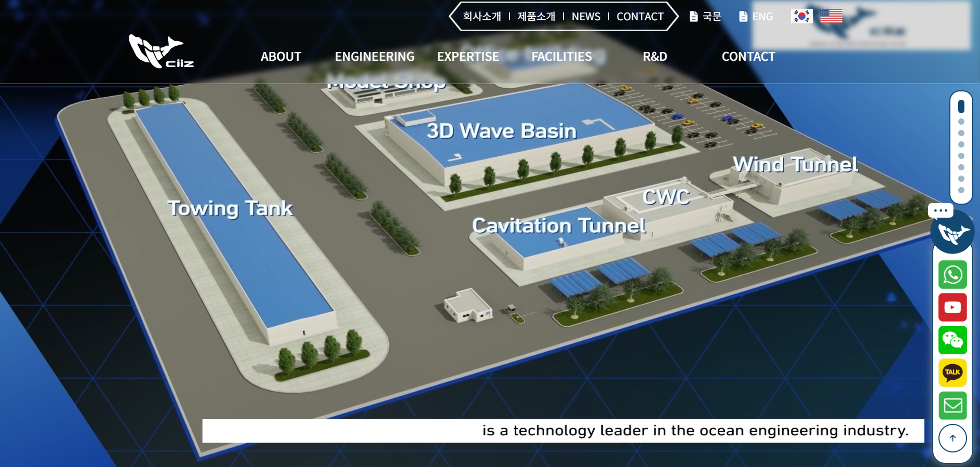Click the ciiz whale logo

pos(161,51)
